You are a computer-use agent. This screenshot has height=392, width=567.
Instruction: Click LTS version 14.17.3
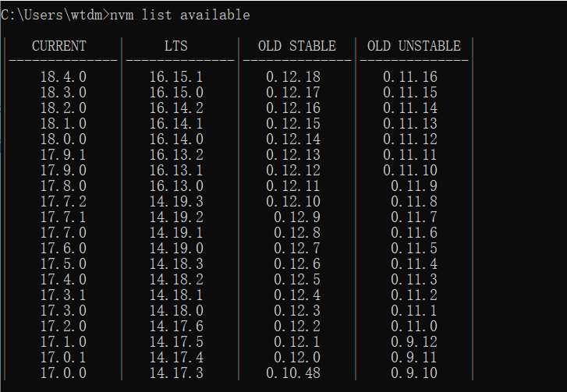click(176, 373)
